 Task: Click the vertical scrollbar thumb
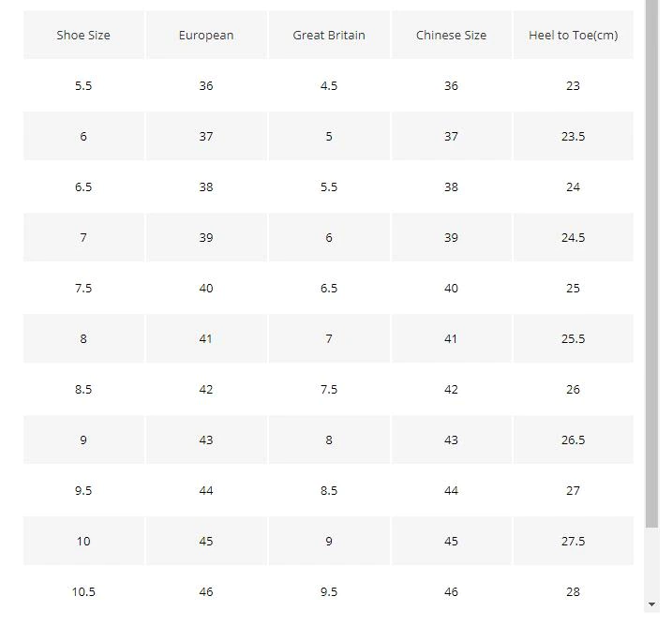click(652, 263)
